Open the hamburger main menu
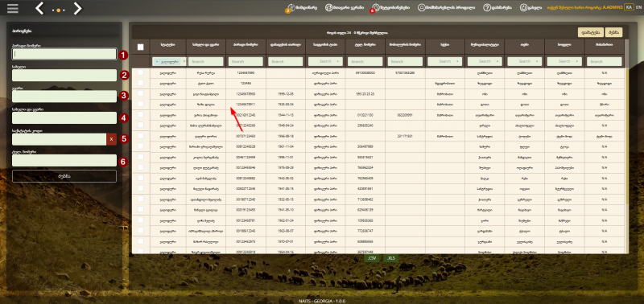This screenshot has width=644, height=304. click(x=13, y=8)
